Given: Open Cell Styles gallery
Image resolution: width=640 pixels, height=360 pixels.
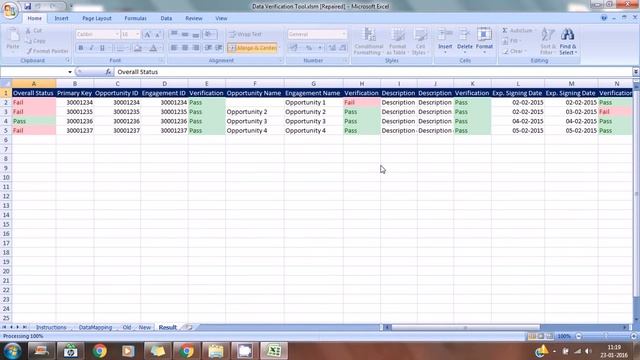Looking at the screenshot, I should [420, 41].
